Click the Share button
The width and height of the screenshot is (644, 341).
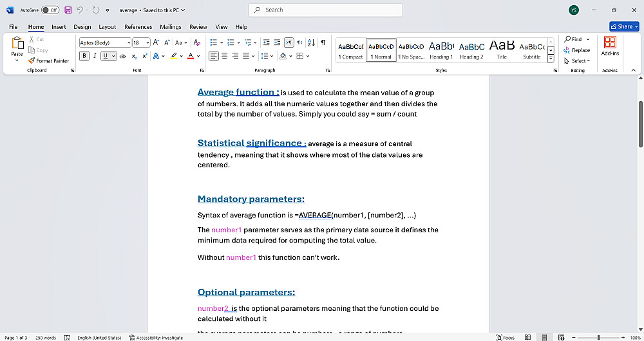[623, 26]
